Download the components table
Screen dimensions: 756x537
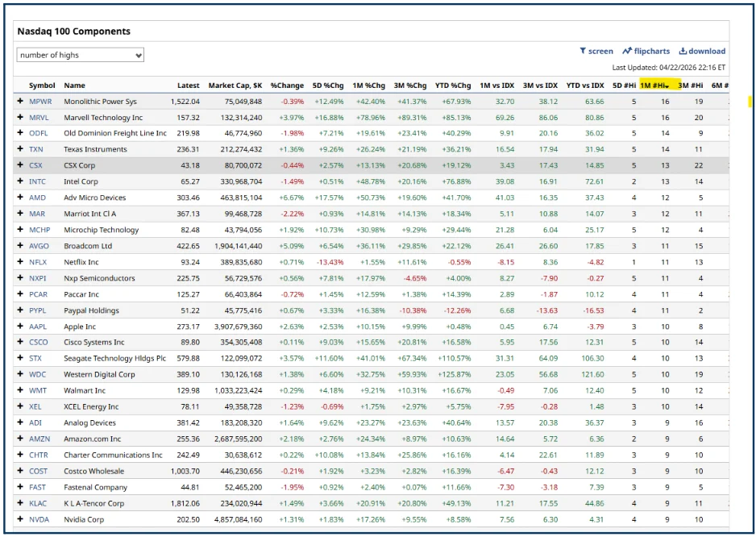point(702,51)
